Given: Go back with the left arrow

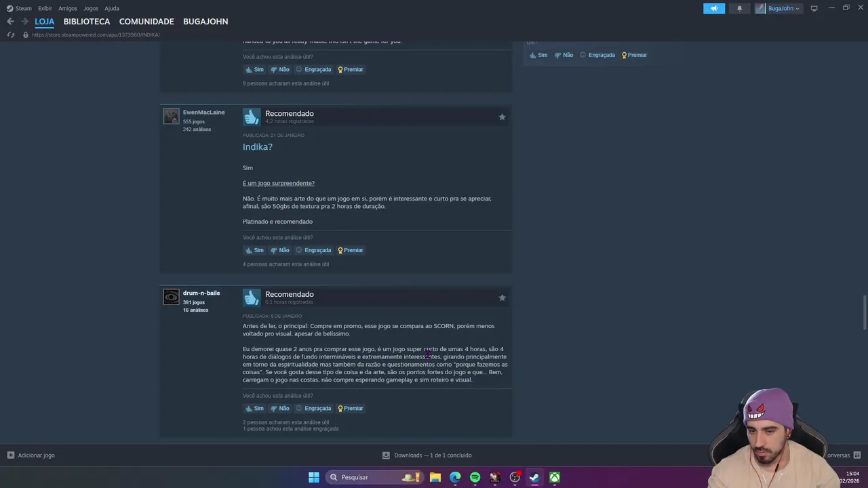Looking at the screenshot, I should point(10,21).
